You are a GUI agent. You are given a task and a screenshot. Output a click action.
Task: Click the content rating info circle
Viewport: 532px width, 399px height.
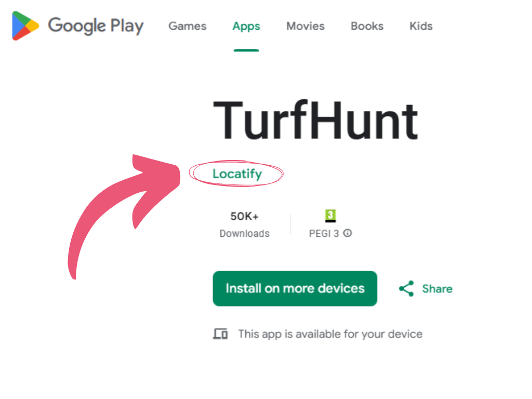pos(347,234)
